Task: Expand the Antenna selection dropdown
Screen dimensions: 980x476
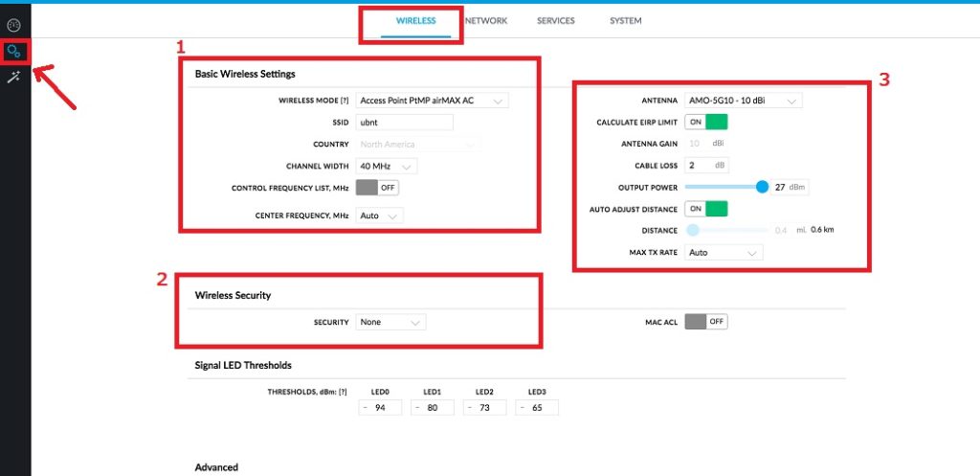Action: (x=744, y=101)
